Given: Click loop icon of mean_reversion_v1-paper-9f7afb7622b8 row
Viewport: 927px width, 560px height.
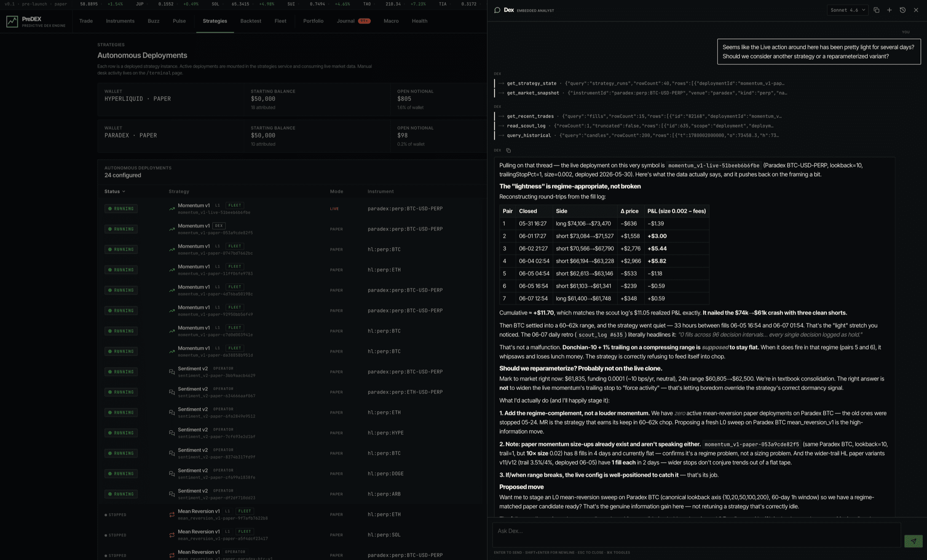Looking at the screenshot, I should 172,514.
